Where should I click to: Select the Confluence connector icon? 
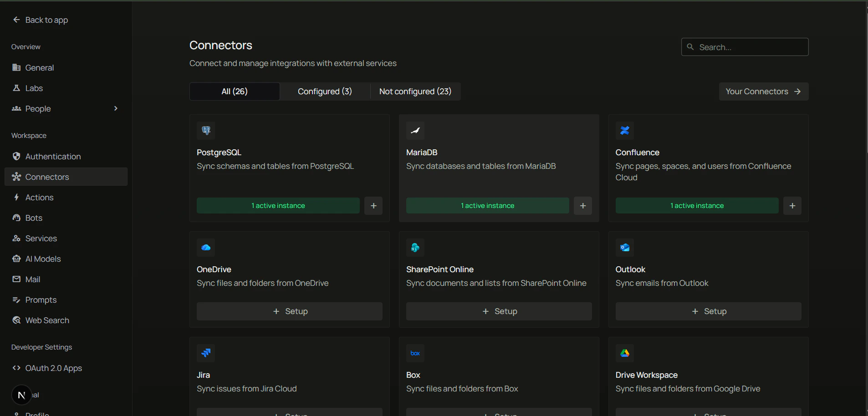625,131
